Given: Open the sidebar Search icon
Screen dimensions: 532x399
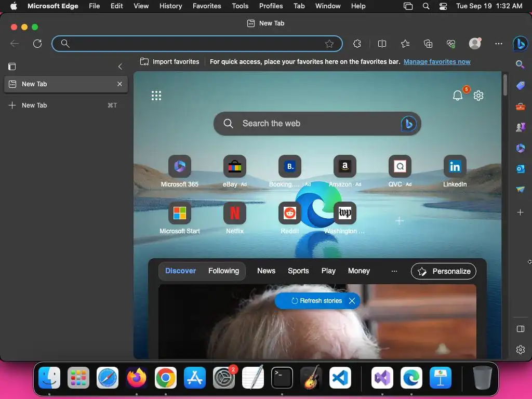Looking at the screenshot, I should (520, 64).
